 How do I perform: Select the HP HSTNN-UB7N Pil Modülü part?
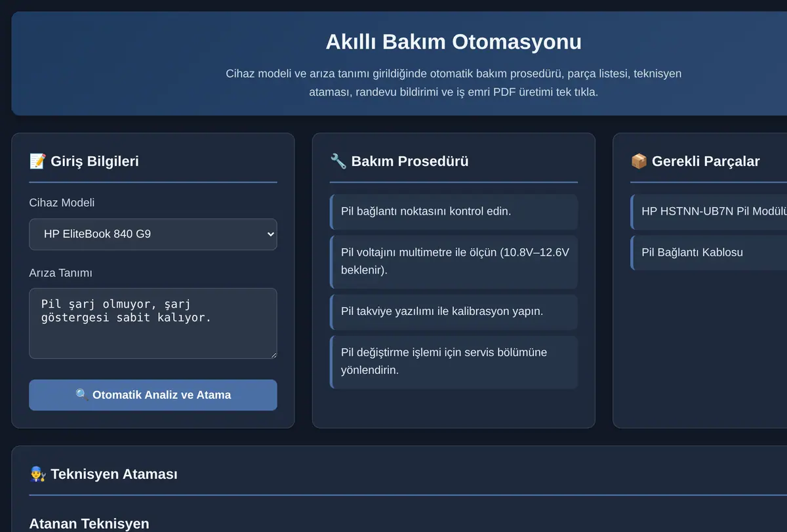708,211
